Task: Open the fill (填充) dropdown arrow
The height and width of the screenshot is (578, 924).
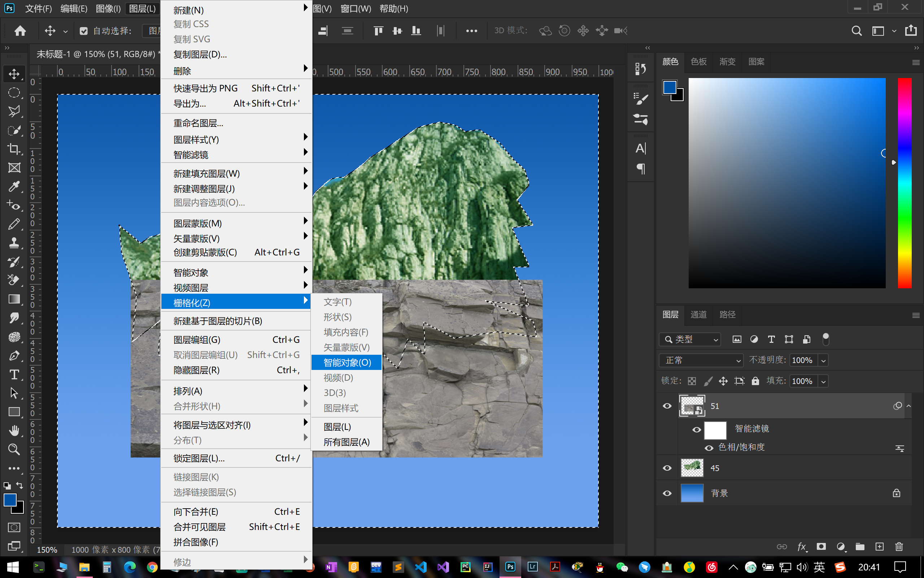Action: tap(824, 381)
